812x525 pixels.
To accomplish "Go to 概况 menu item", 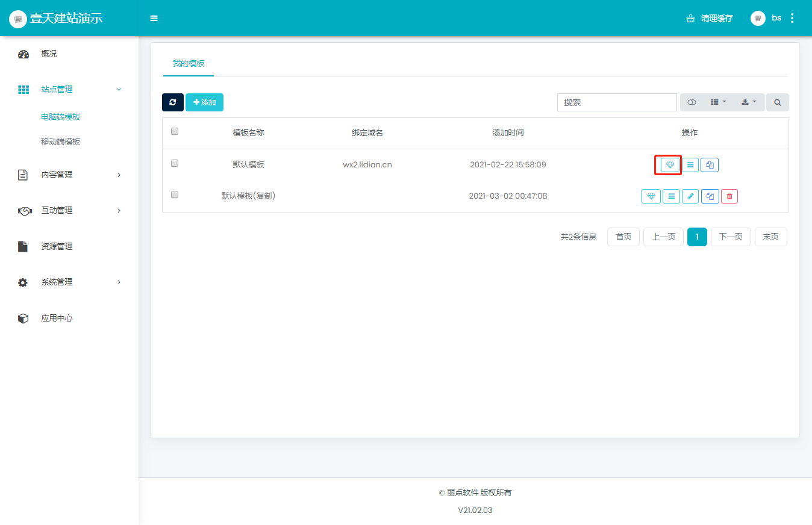I will (x=49, y=54).
